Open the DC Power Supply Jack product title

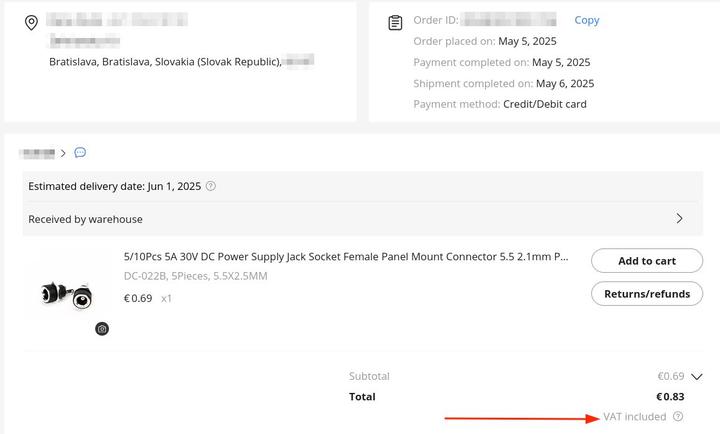click(346, 257)
